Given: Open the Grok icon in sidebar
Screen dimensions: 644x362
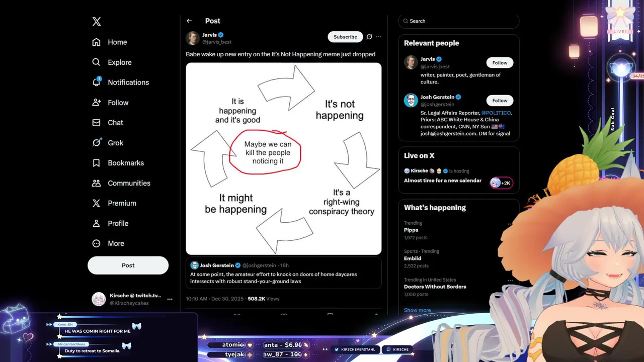Looking at the screenshot, I should click(97, 143).
